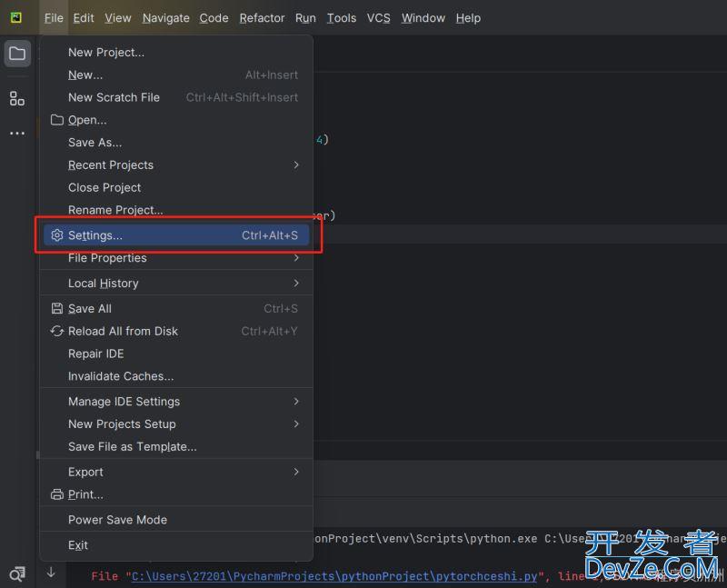The height and width of the screenshot is (588, 727).
Task: Select Invalidate Caches...
Action: click(x=176, y=376)
